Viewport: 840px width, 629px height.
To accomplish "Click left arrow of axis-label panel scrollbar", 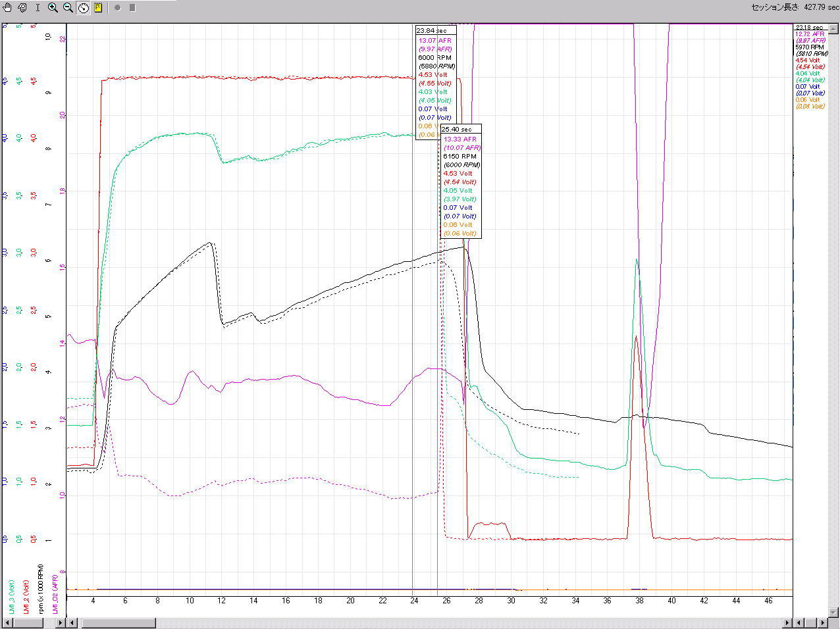I will 9,622.
